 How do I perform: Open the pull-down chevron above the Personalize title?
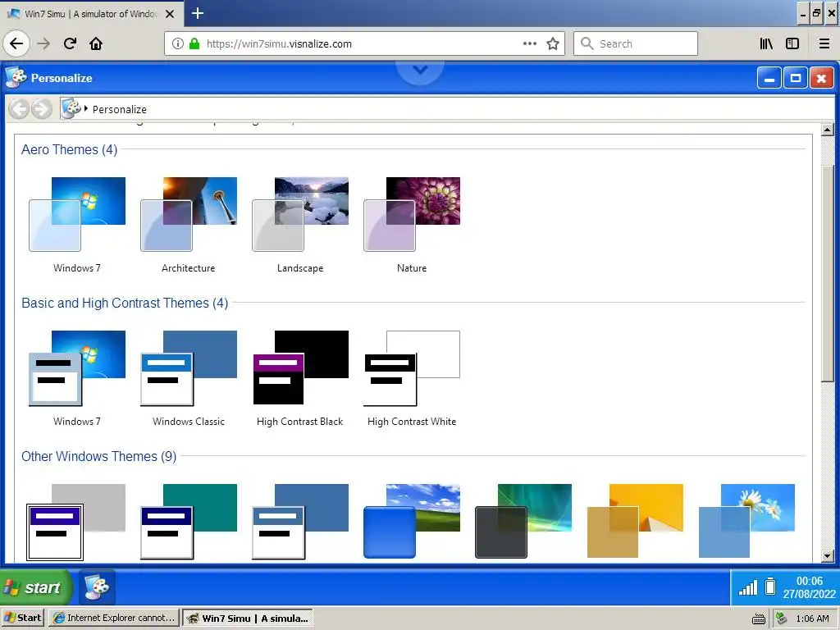pos(420,71)
